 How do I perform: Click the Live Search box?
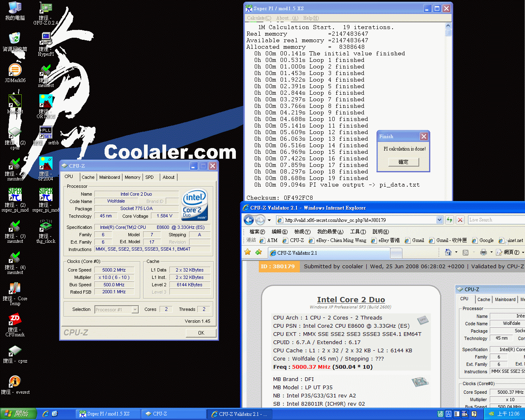coord(496,220)
